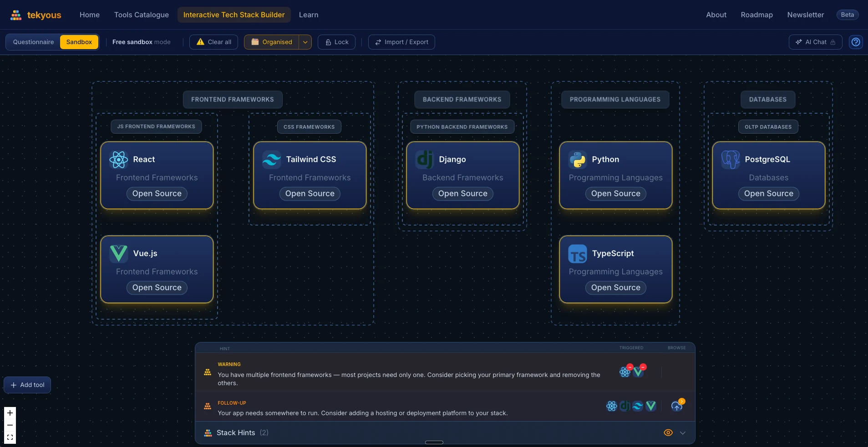The image size is (868, 447).
Task: Select the Backend Frameworks group label
Action: tap(462, 100)
